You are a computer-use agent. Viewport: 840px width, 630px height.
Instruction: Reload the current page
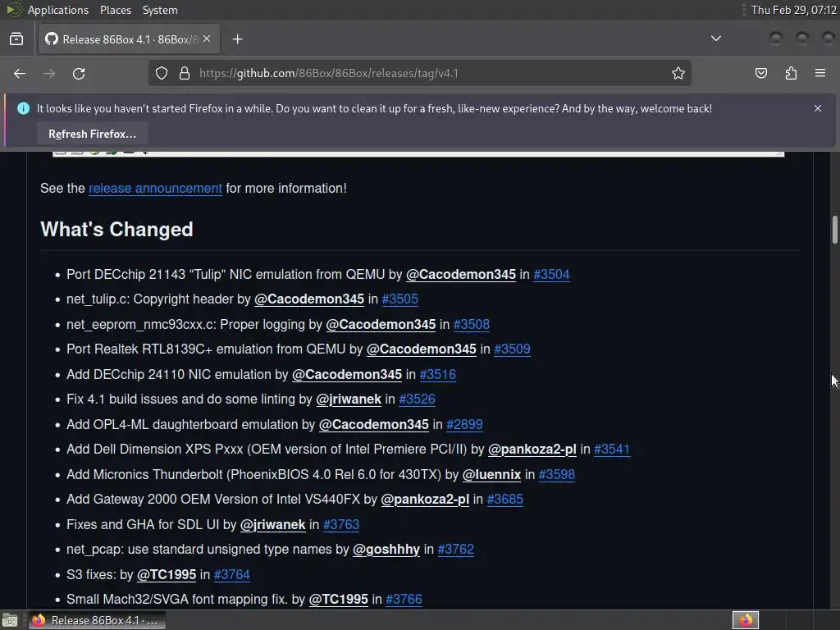click(x=79, y=73)
